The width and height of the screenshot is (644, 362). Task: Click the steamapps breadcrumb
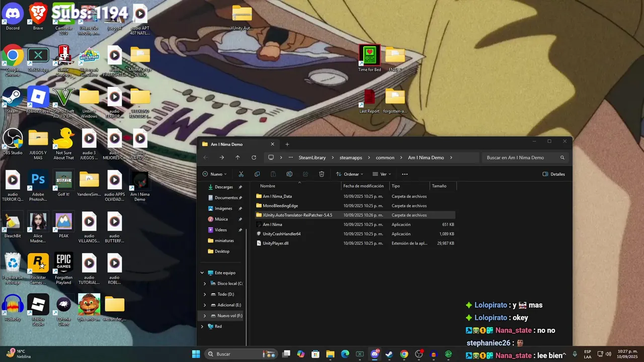pos(351,157)
